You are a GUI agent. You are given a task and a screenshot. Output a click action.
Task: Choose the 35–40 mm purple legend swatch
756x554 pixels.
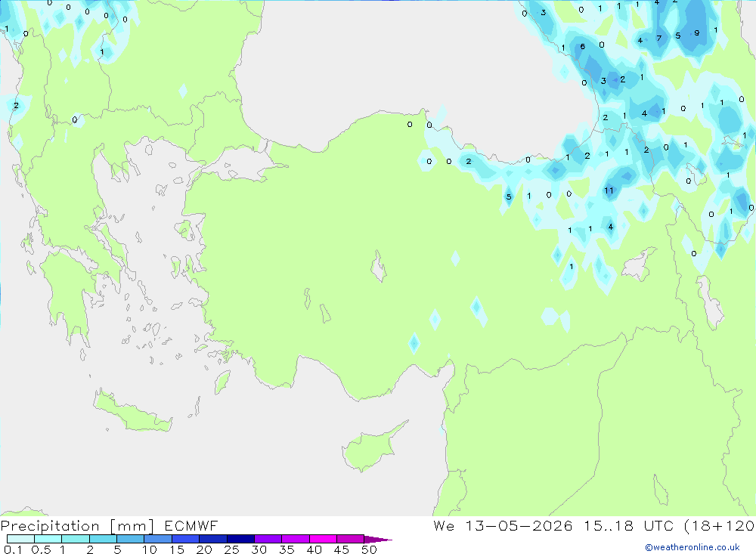pos(295,539)
